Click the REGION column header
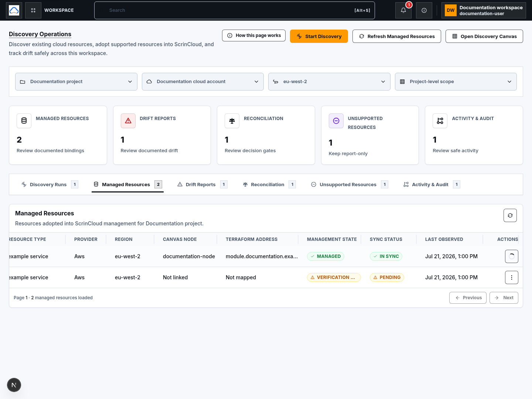Screen dimensions: 532x399 [124, 239]
